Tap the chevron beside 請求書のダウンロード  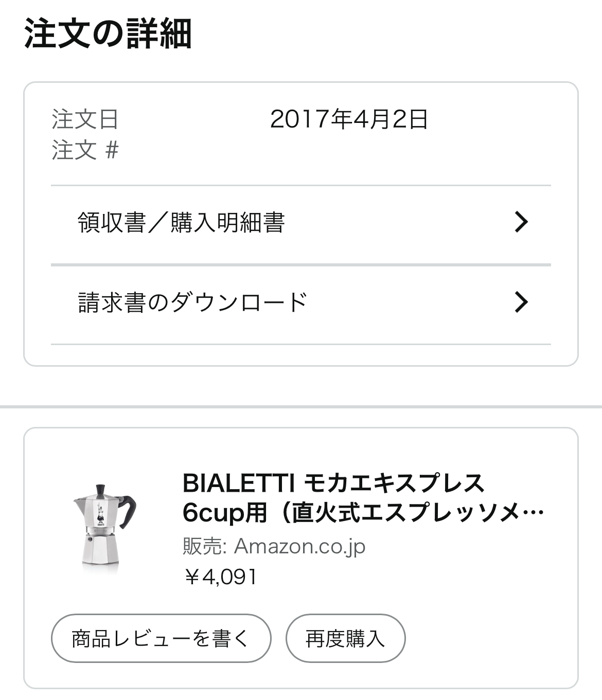pos(521,302)
